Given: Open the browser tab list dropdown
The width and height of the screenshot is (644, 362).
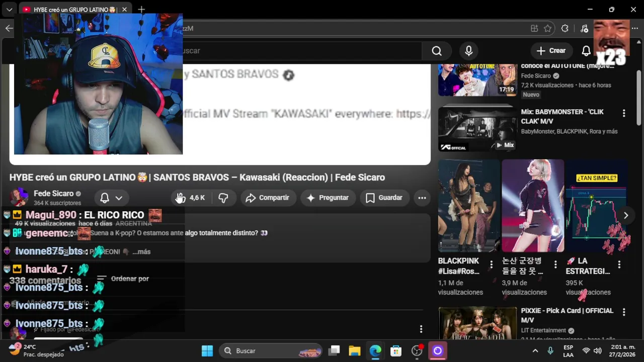Looking at the screenshot, I should pos(9,10).
